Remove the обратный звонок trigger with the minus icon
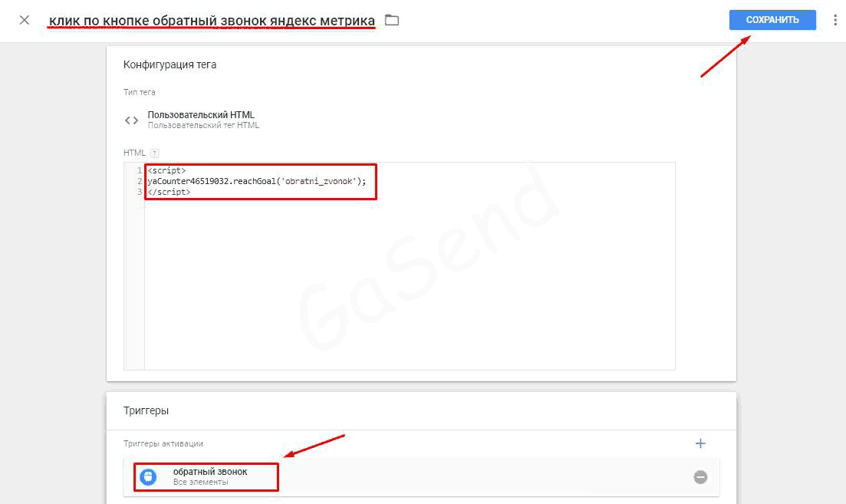846x504 pixels. pyautogui.click(x=700, y=477)
